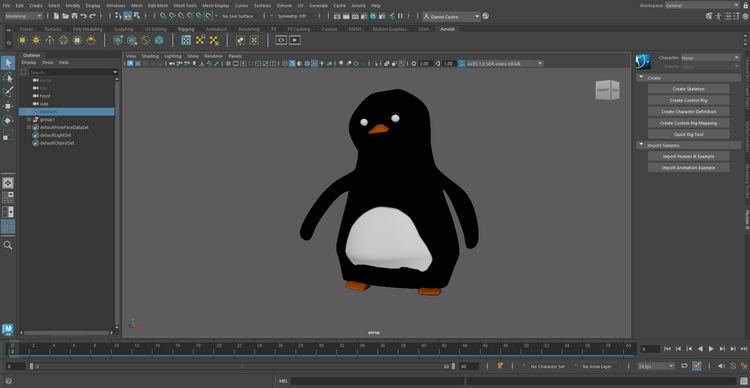Viewport: 750px width, 388px height.
Task: Open the Modeling menu set dropdown
Action: point(23,16)
